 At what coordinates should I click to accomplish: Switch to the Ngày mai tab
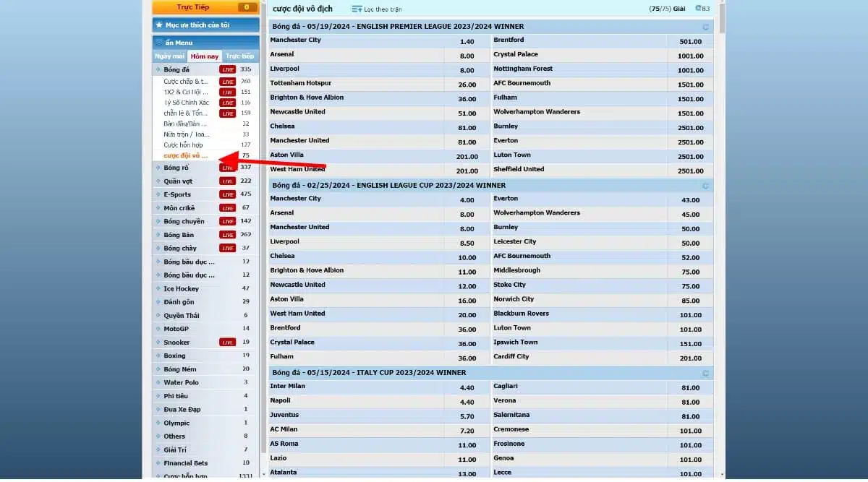point(169,56)
